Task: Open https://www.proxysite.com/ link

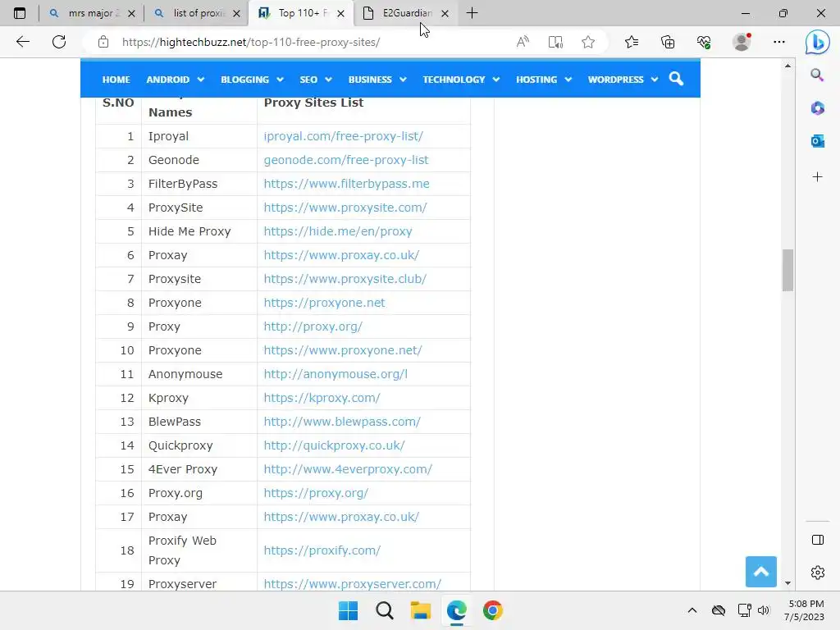Action: (x=345, y=208)
